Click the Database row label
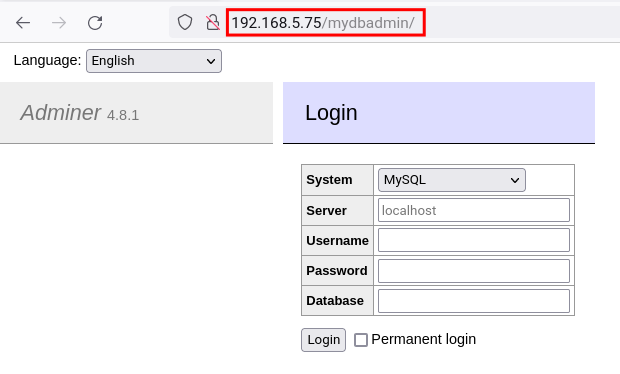Image resolution: width=620 pixels, height=374 pixels. click(x=335, y=300)
